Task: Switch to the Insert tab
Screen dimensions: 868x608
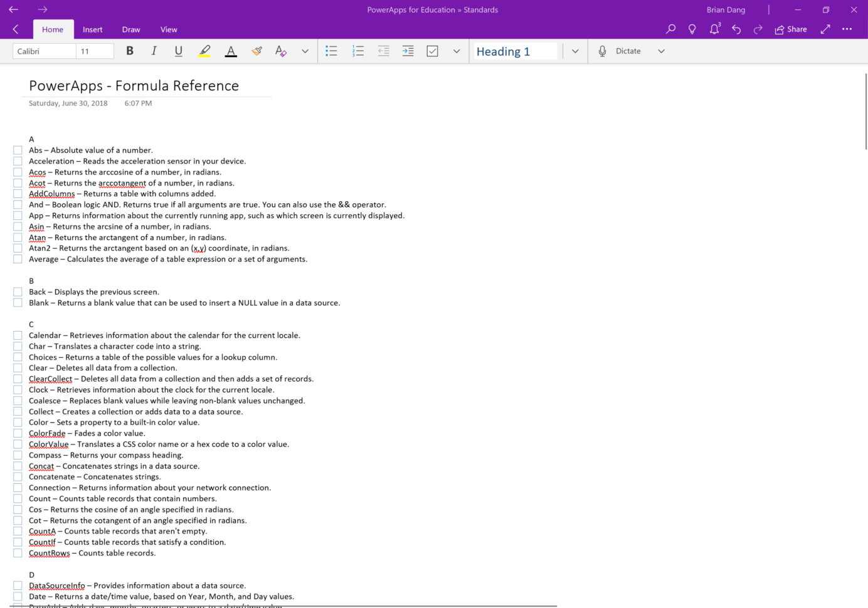Action: [x=93, y=29]
